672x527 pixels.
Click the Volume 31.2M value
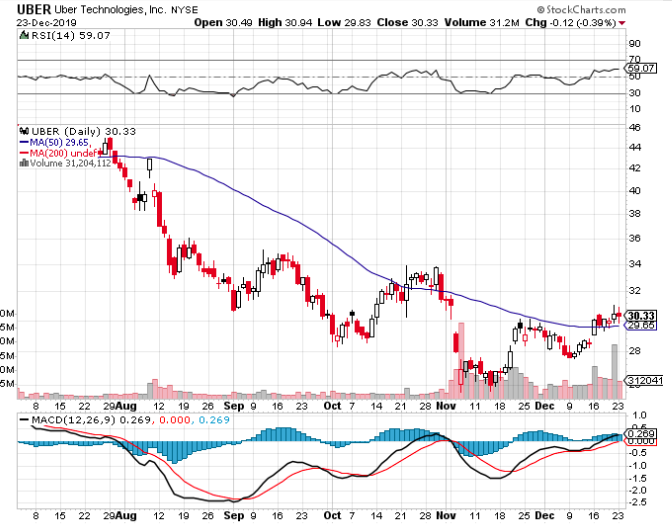[x=482, y=23]
